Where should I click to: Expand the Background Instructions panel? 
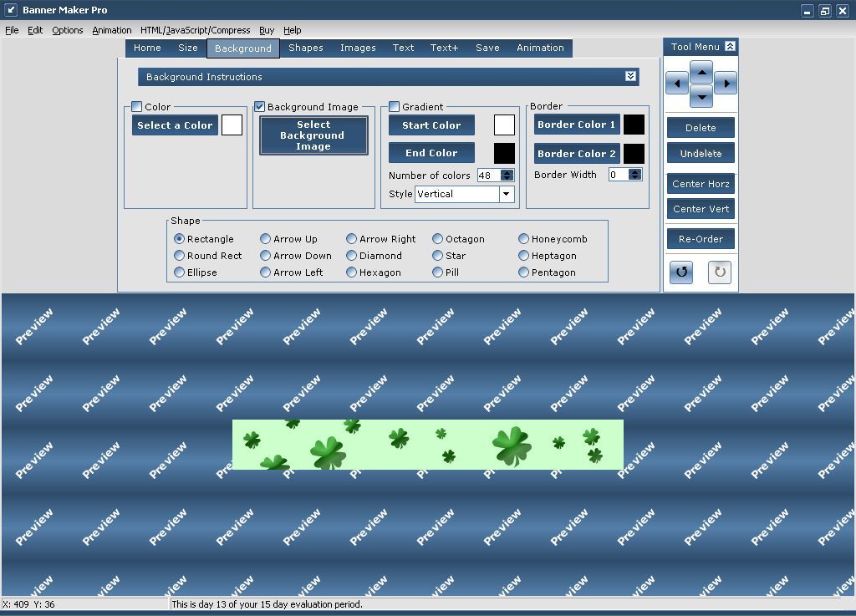click(631, 76)
